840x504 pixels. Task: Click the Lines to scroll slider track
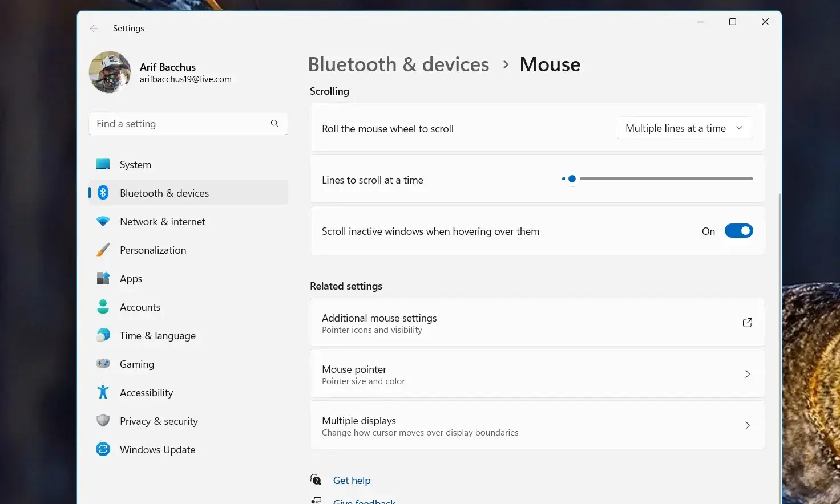pos(657,178)
